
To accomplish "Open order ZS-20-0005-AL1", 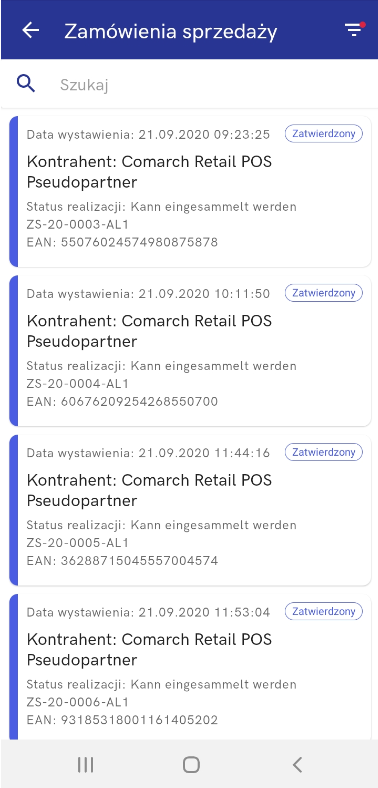I will coord(190,510).
